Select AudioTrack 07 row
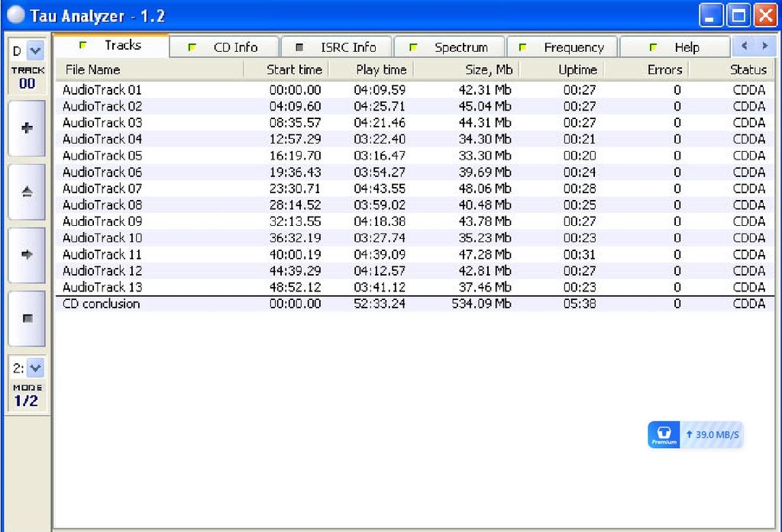Screen dimensions: 782x532 point(415,189)
